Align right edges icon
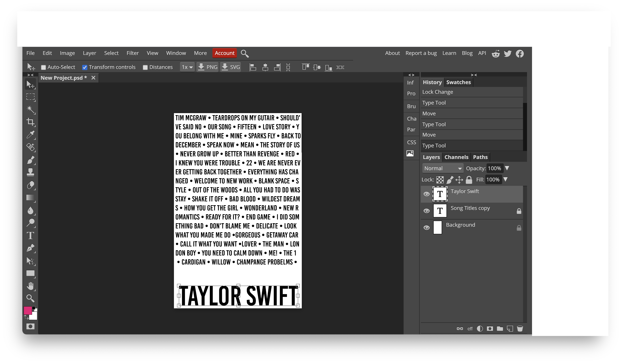Viewport: 622px width, 364px height. coord(277,67)
